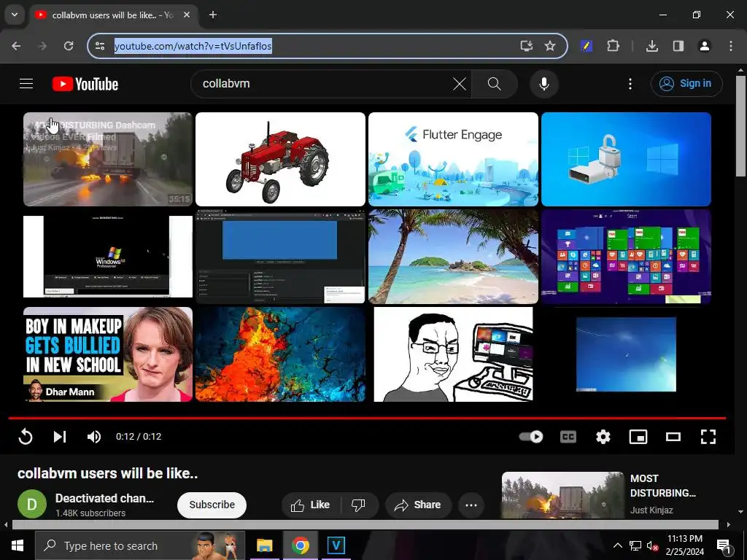Search YouTube with magnifier button
The height and width of the screenshot is (560, 747).
coord(495,84)
